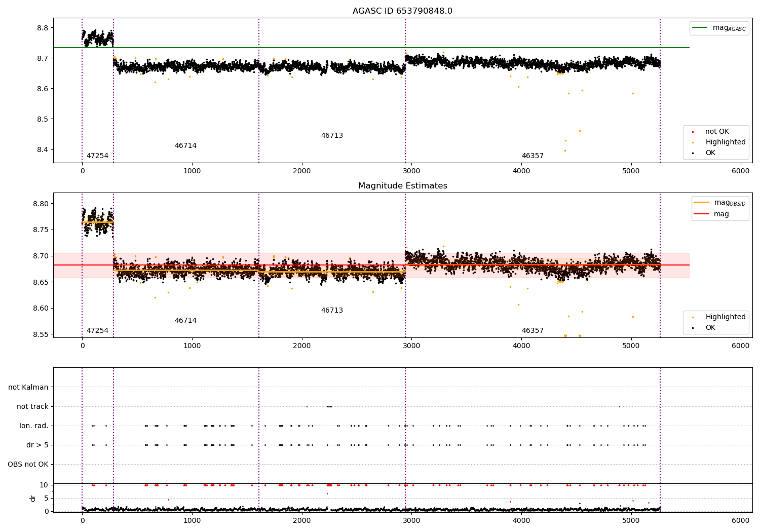Viewport: 760px width, 532px height.
Task: Click the "not OK" legend entry
Action: 717,132
